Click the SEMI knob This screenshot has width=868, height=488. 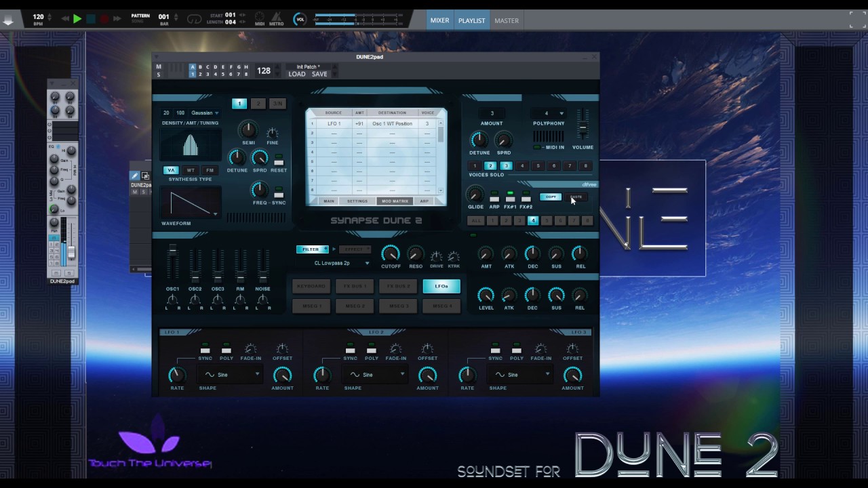(248, 129)
